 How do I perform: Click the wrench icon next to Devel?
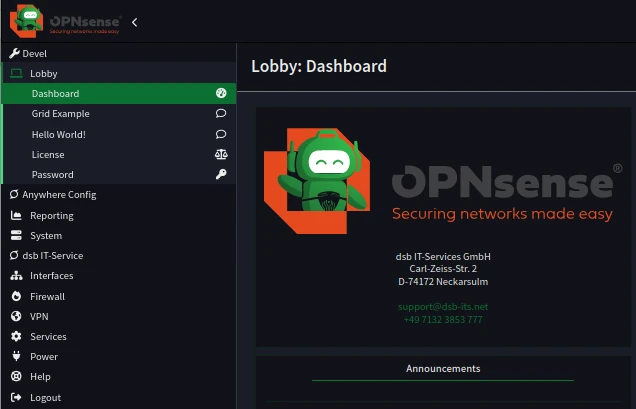[x=14, y=54]
